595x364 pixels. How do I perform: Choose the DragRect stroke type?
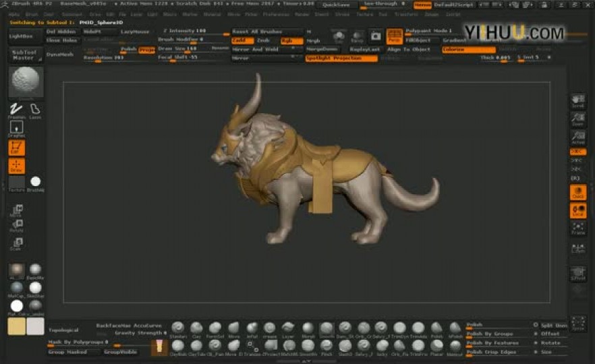16,129
